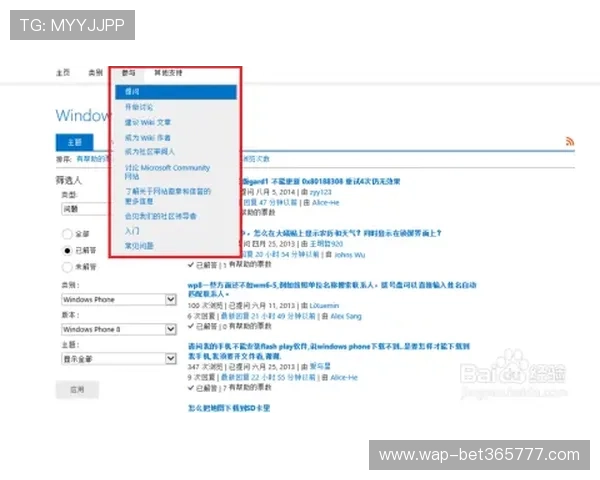
Task: Choose 成为 Wiki 作者 menu entry
Action: click(x=148, y=137)
